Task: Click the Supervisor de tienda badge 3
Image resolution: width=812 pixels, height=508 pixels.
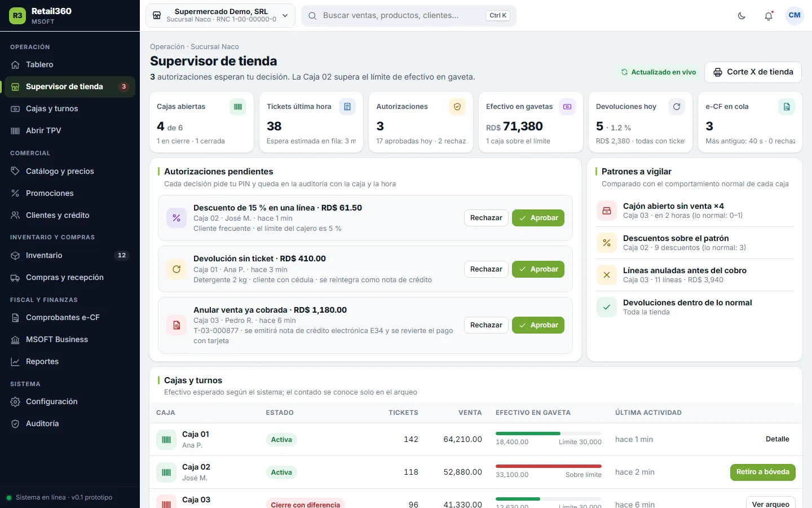Action: point(123,87)
